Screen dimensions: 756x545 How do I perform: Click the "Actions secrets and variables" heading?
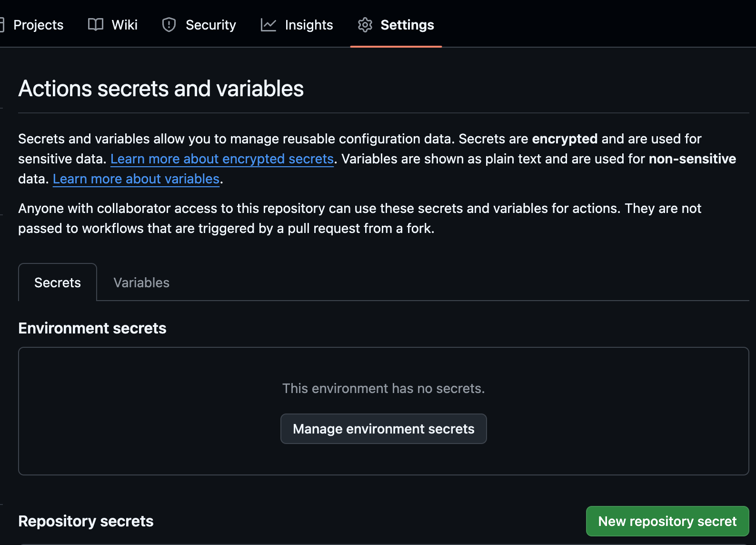(161, 89)
